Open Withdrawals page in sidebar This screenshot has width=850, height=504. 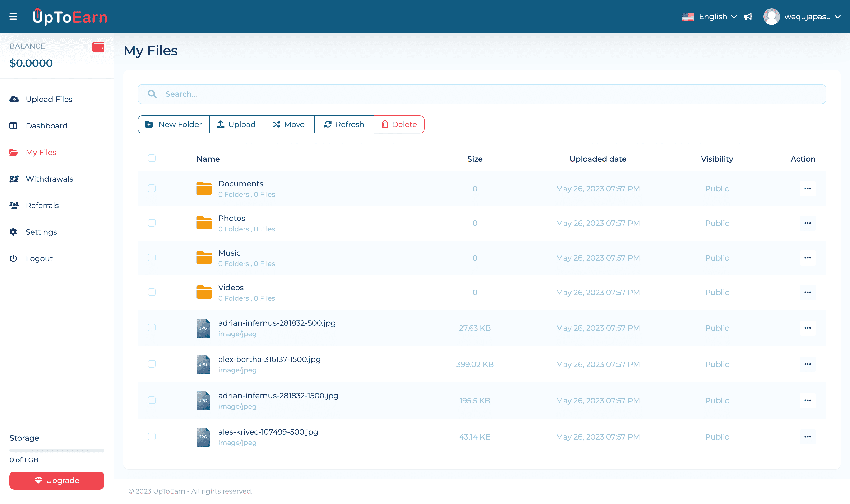[x=42, y=179]
